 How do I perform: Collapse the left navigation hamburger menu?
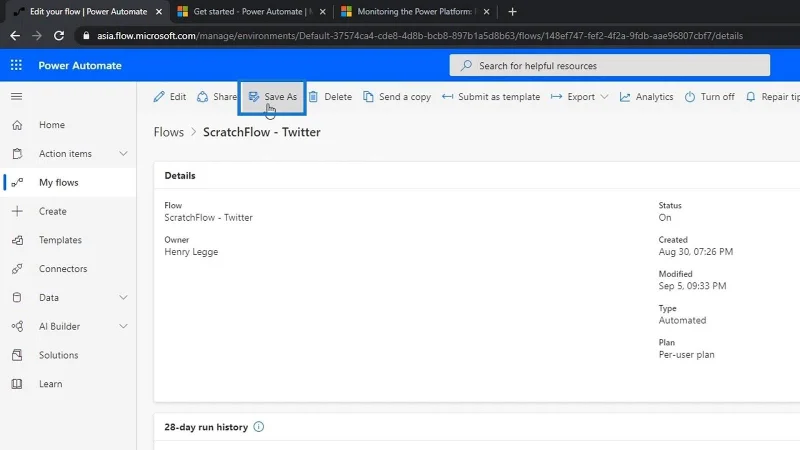tap(16, 96)
